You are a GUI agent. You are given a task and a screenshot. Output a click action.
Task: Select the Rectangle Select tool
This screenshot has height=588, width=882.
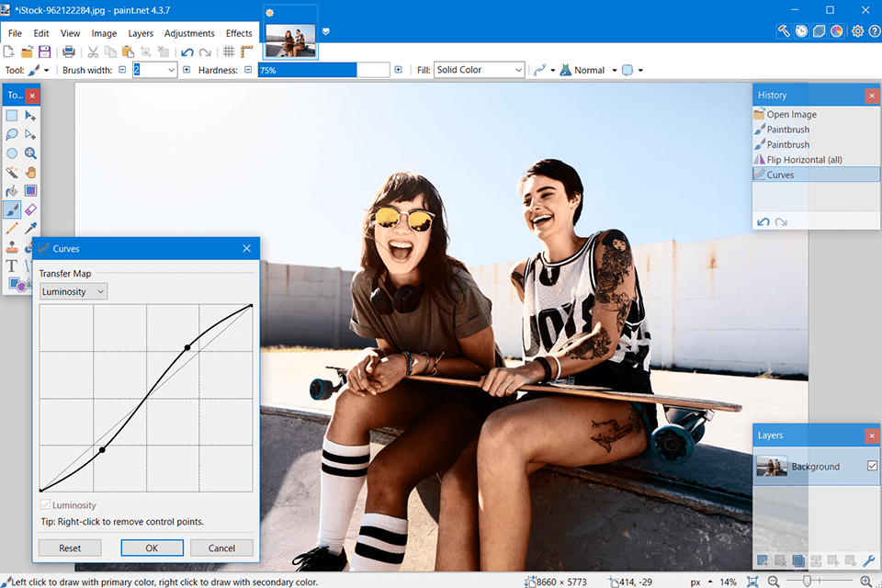tap(12, 116)
